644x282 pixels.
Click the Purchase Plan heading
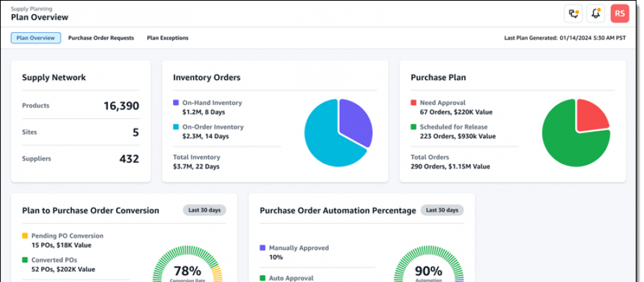click(x=438, y=78)
